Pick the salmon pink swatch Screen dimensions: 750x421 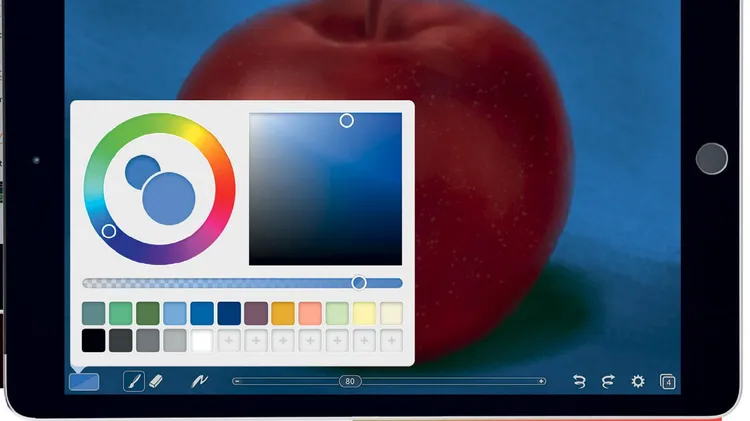310,313
